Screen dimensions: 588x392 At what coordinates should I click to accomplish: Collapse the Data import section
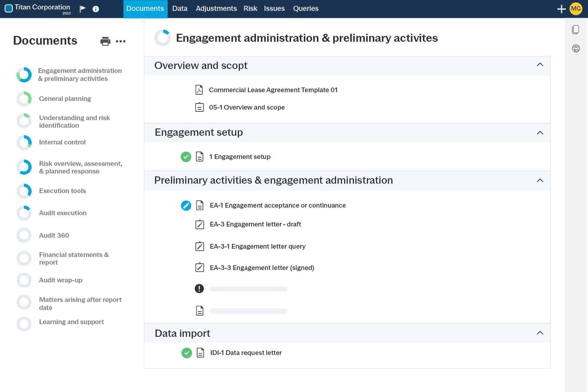(540, 333)
